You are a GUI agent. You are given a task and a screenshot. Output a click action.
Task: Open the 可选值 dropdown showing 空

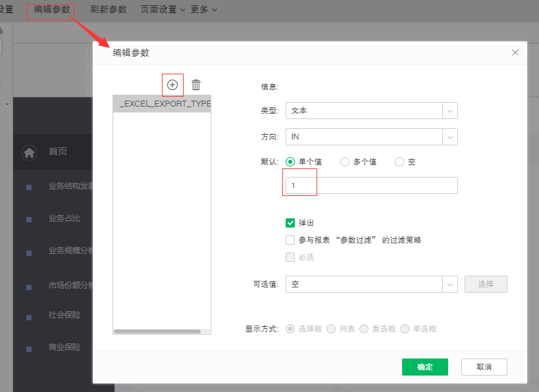450,283
